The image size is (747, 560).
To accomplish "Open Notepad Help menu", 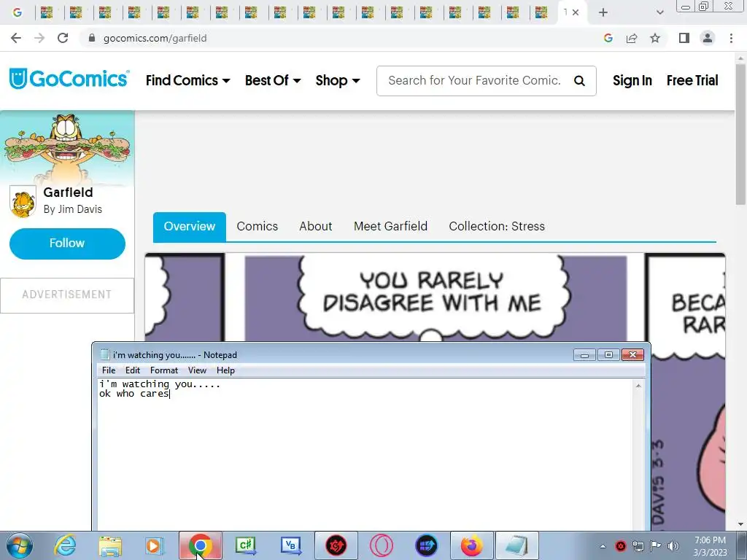I will click(x=225, y=370).
